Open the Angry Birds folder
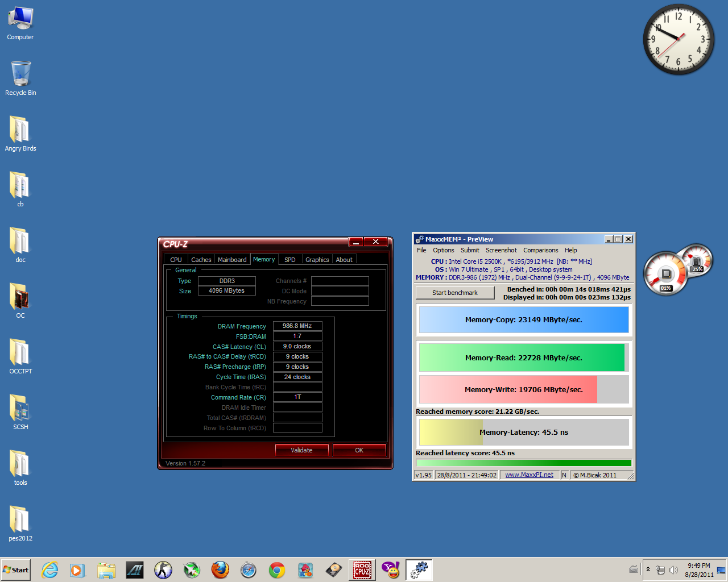This screenshot has width=728, height=582. click(x=20, y=134)
